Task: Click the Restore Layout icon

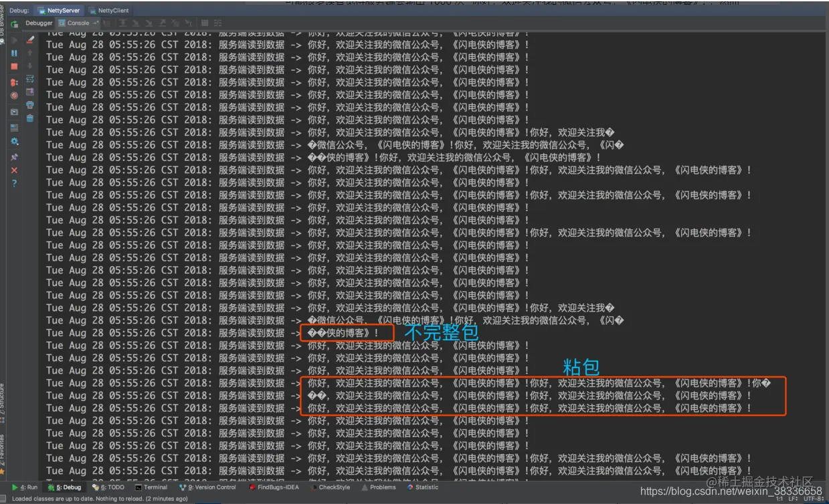Action: coord(14,128)
